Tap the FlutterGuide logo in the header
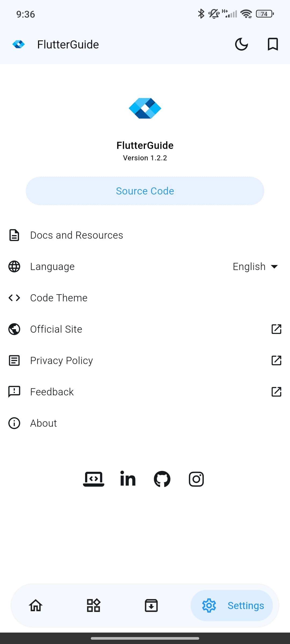This screenshot has height=644, width=290. [19, 44]
